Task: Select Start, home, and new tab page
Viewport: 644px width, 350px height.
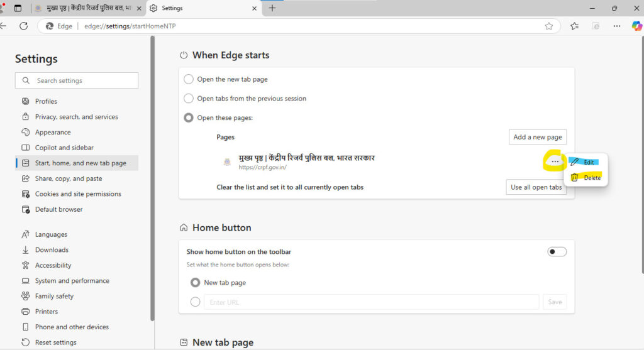Action: [77, 163]
